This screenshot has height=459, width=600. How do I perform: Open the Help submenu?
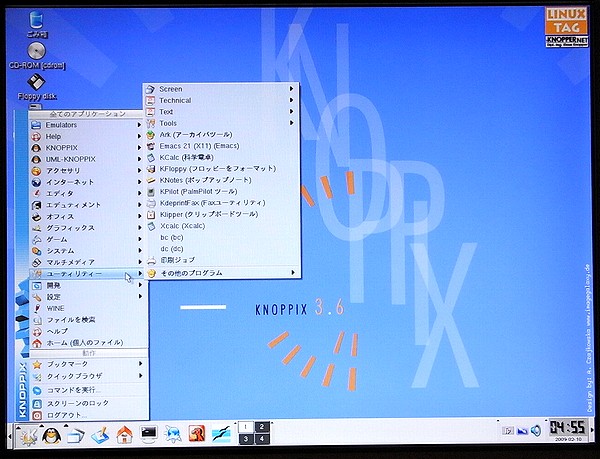coord(87,137)
